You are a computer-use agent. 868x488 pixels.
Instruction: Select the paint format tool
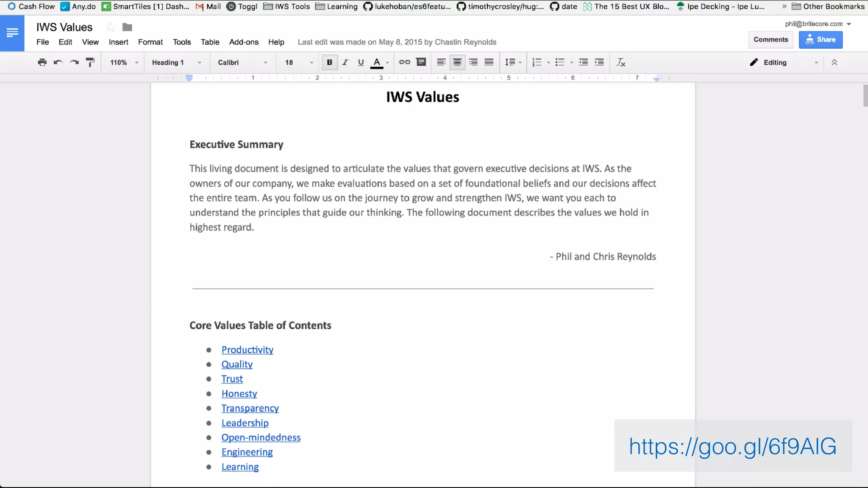point(90,62)
